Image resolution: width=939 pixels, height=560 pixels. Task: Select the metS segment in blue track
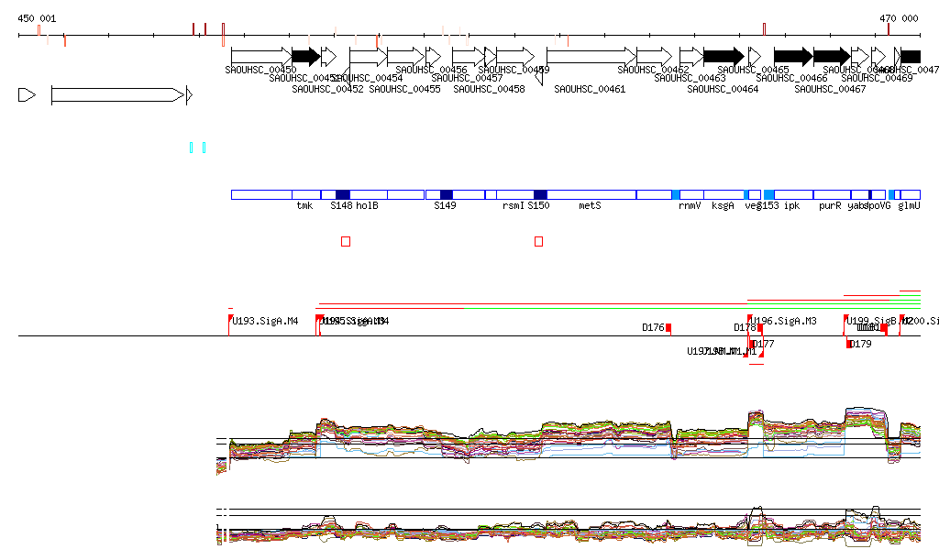click(591, 195)
